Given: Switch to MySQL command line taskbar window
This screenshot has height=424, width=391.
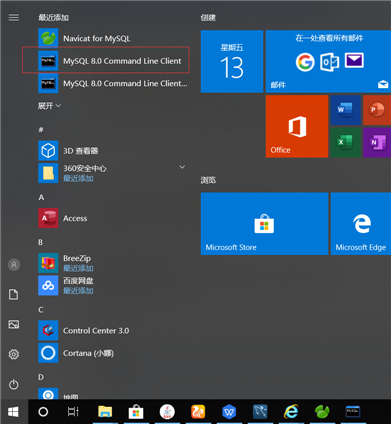Looking at the screenshot, I should click(353, 412).
